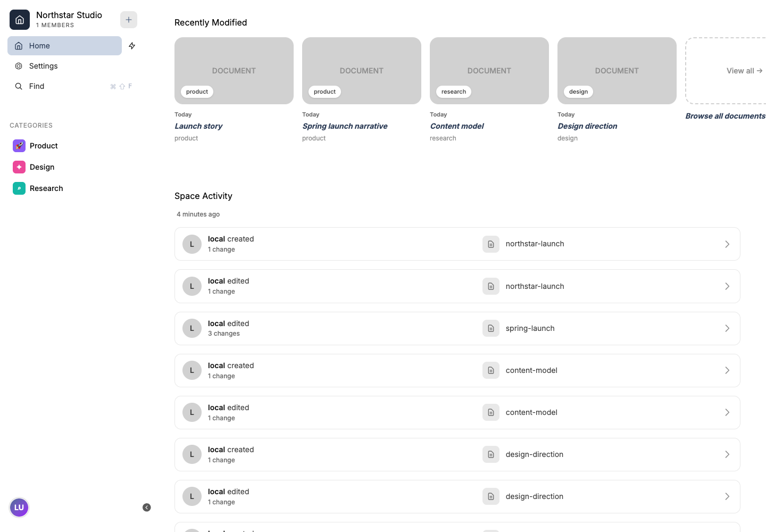Click L avatar on created design-direction row
Viewport: 766px width, 532px height.
(x=192, y=454)
